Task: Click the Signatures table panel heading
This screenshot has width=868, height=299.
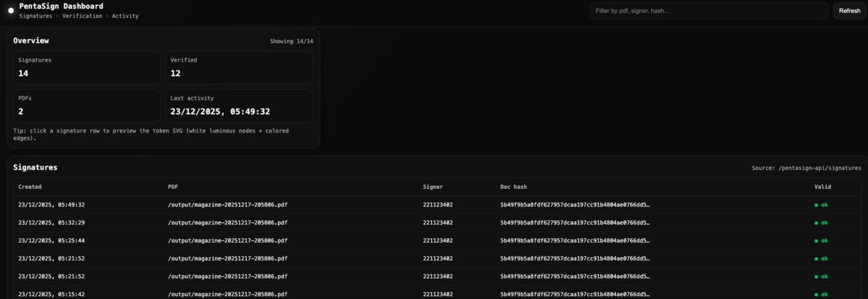Action: pos(35,167)
